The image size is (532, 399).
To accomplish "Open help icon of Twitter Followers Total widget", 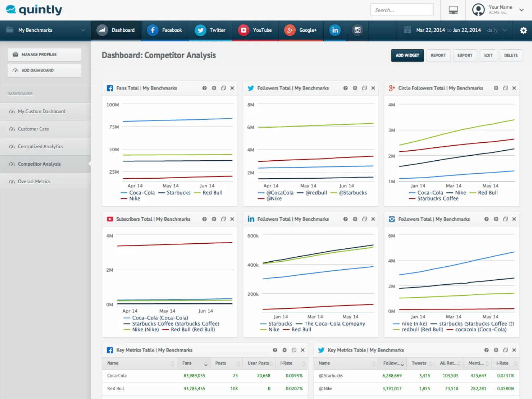I will (345, 88).
